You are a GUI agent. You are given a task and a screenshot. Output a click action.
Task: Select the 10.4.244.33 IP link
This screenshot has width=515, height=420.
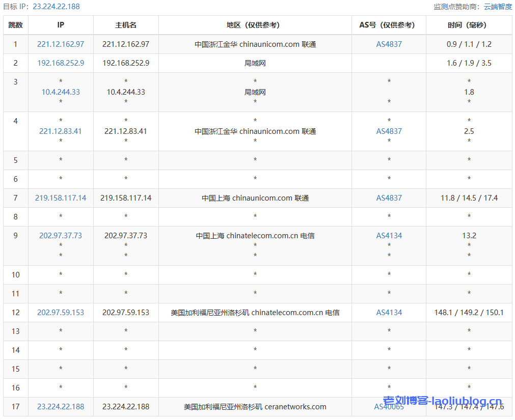pyautogui.click(x=61, y=92)
